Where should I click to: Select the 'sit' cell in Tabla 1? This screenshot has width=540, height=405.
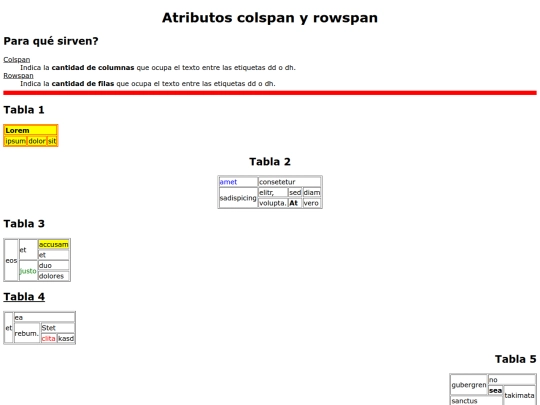52,141
